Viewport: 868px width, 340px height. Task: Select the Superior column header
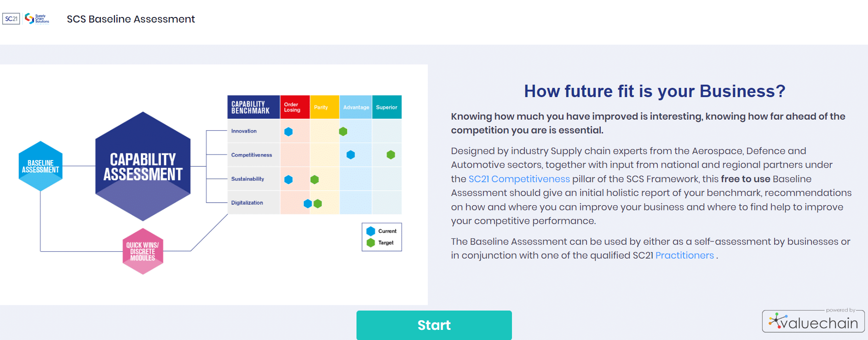[387, 107]
